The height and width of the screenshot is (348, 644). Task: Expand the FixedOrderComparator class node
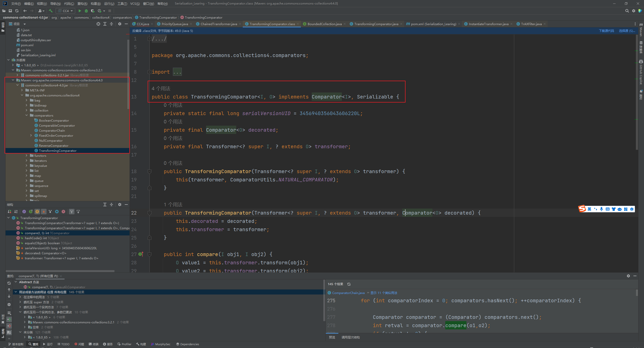[x=31, y=135]
